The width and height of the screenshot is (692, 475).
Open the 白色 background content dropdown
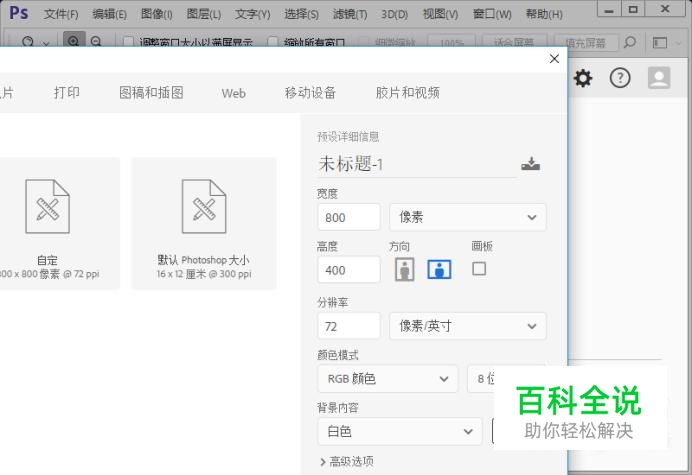point(400,431)
